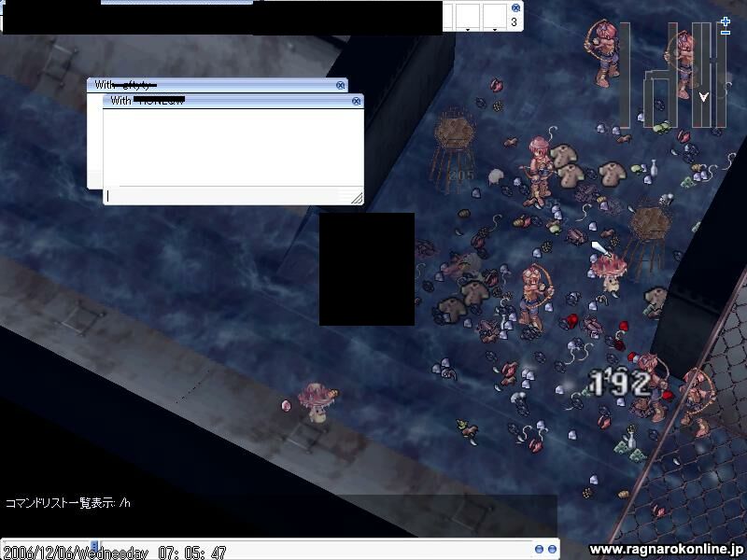Click the whisper window resize grip corner
The image size is (747, 560).
(x=357, y=198)
